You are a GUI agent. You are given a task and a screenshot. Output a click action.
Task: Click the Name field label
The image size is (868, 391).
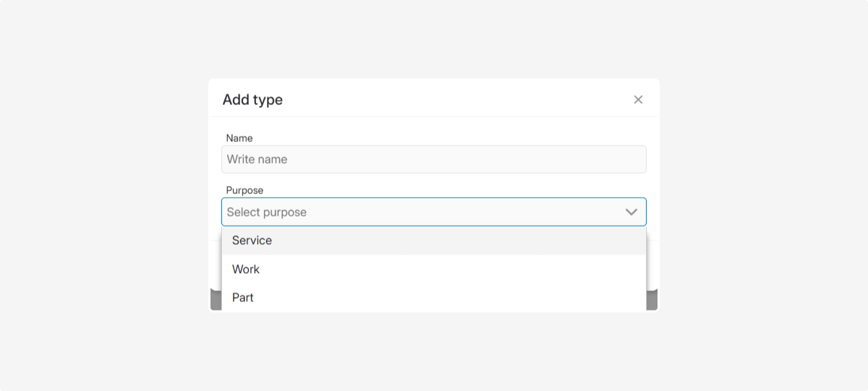pos(239,138)
